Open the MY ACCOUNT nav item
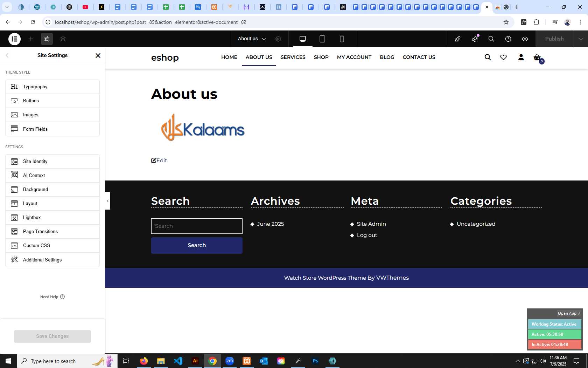 [354, 57]
